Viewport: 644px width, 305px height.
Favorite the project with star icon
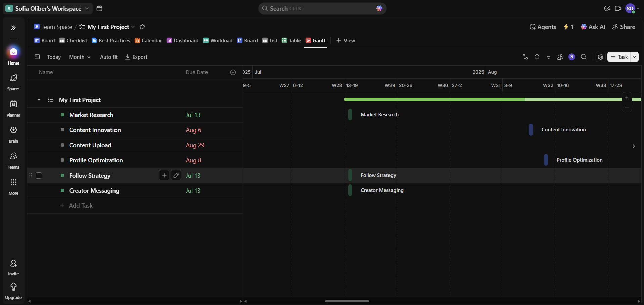(x=142, y=27)
